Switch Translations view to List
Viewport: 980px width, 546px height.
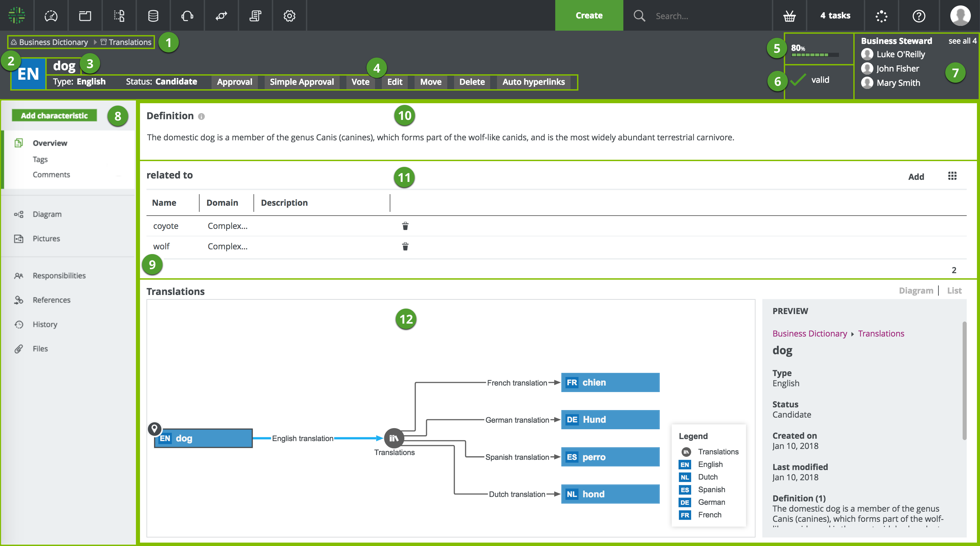tap(954, 291)
